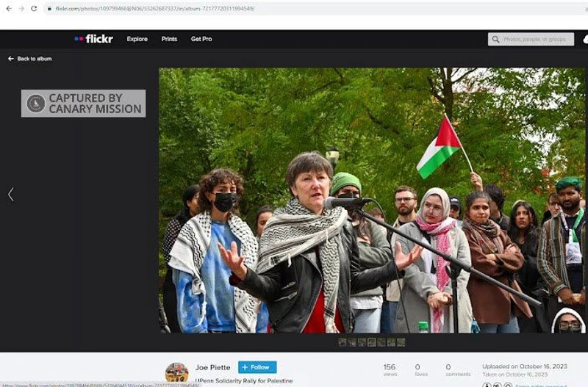This screenshot has height=387, width=588.
Task: Select Get Pro in navigation bar
Action: [x=201, y=39]
